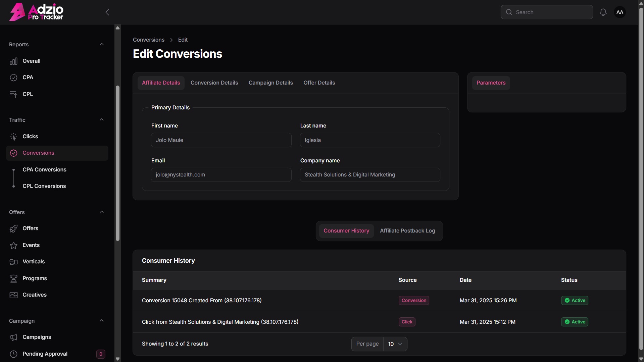Go to Conversions breadcrumb link
Viewport: 644px width, 362px height.
click(149, 40)
